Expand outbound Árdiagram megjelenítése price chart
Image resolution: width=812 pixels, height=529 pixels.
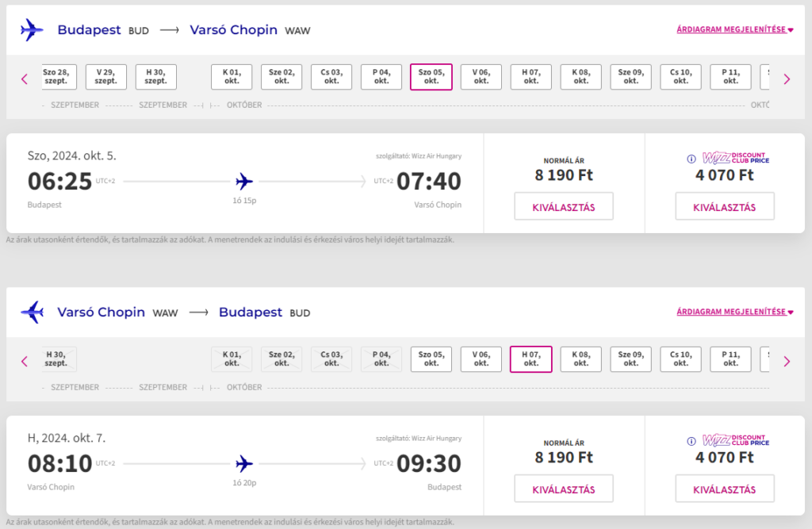coord(735,30)
